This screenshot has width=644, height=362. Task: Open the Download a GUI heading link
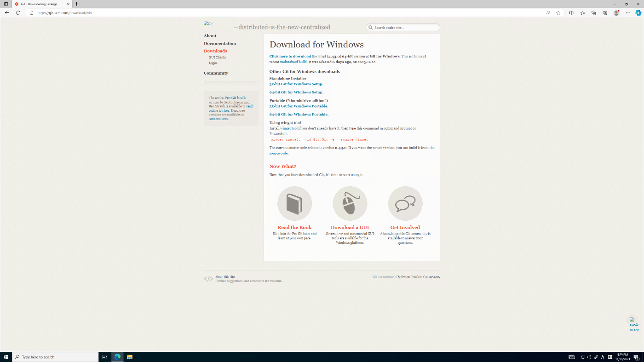[350, 227]
